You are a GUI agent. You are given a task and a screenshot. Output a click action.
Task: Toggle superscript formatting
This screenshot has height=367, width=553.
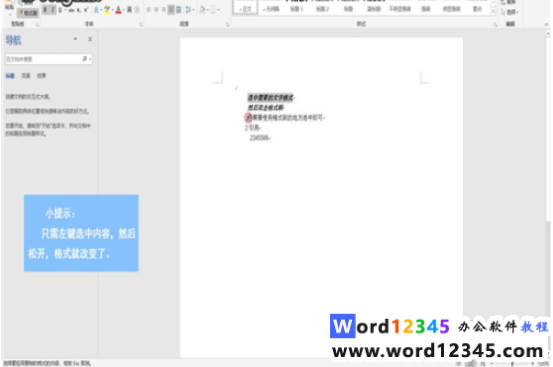coord(86,10)
